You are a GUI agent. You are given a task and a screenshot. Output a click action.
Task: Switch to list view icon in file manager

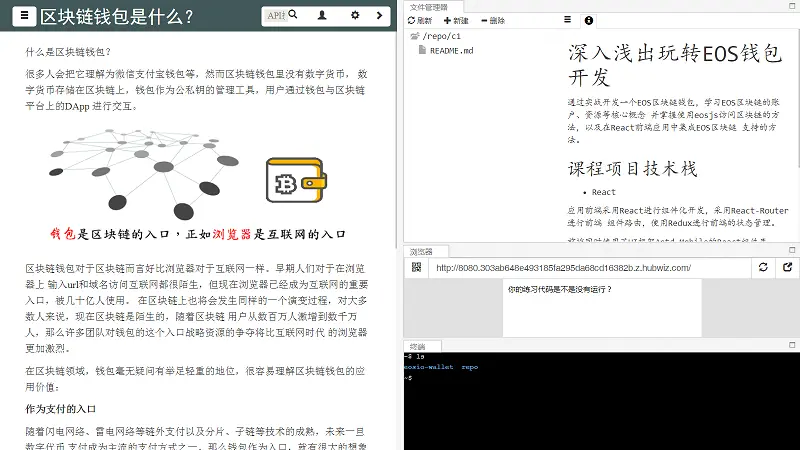567,20
